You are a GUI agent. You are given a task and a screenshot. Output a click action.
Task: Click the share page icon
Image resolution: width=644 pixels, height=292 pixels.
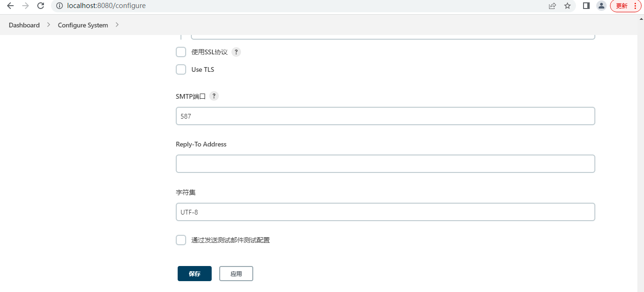coord(552,6)
